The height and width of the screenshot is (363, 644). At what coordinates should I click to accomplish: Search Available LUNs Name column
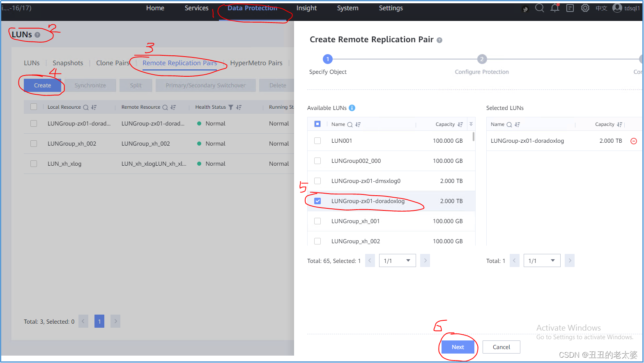coord(350,125)
